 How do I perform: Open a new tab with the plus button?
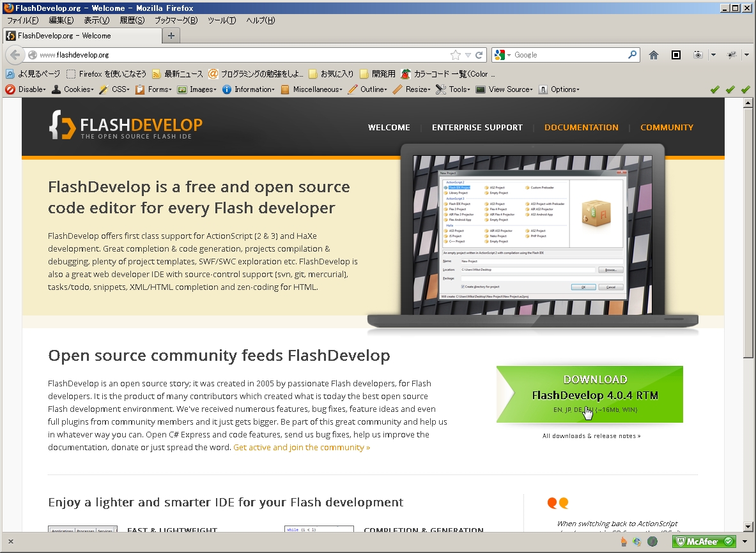click(171, 36)
